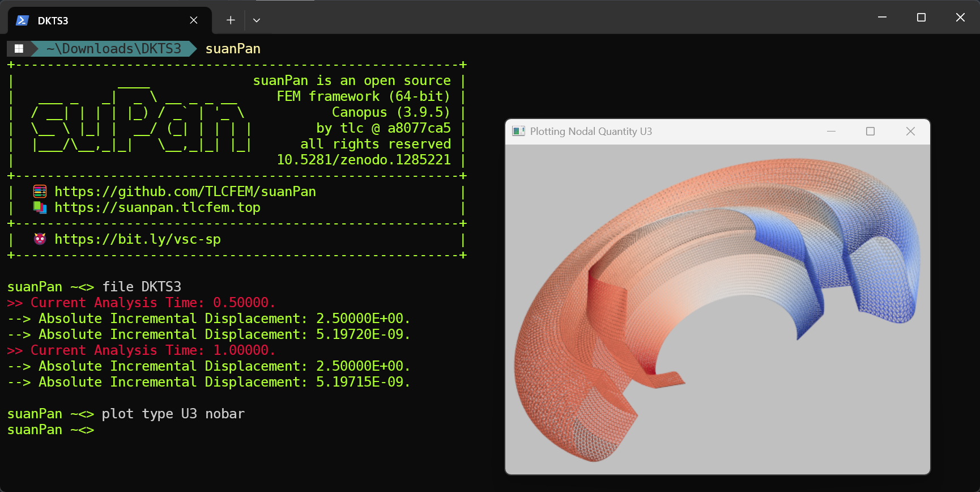Maximize the Plotting Nodal Quantity U3 window

coord(870,132)
